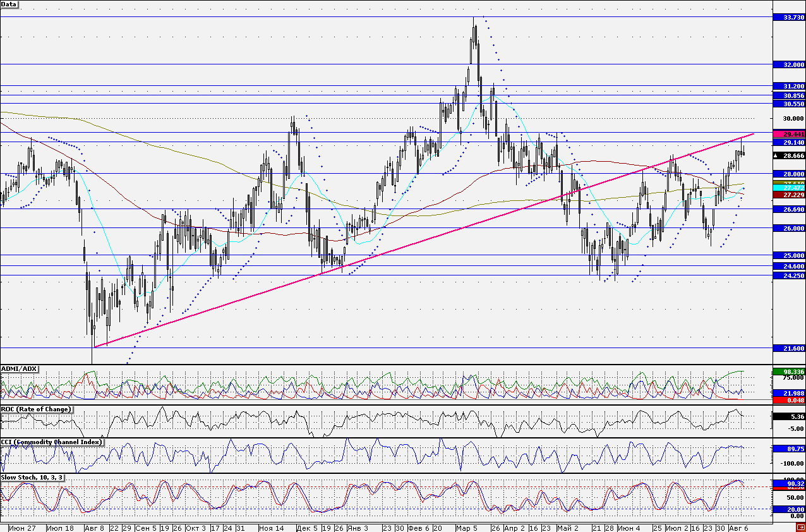Viewport: 806px width, 532px height.
Task: Click the Data label at top-left
Action: click(x=9, y=4)
